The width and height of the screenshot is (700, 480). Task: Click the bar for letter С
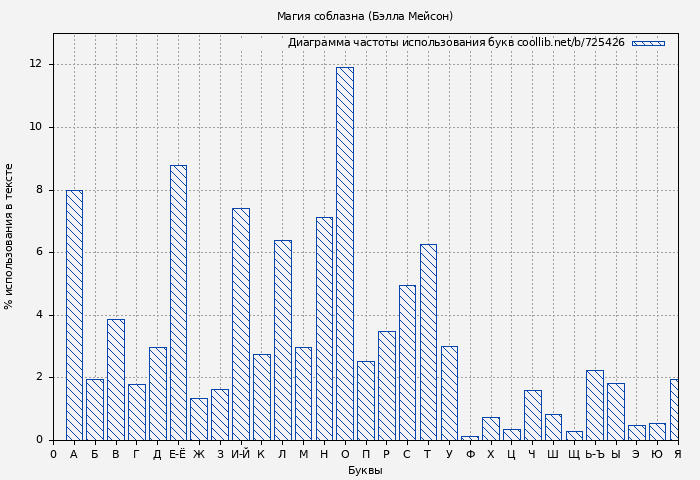pos(407,362)
